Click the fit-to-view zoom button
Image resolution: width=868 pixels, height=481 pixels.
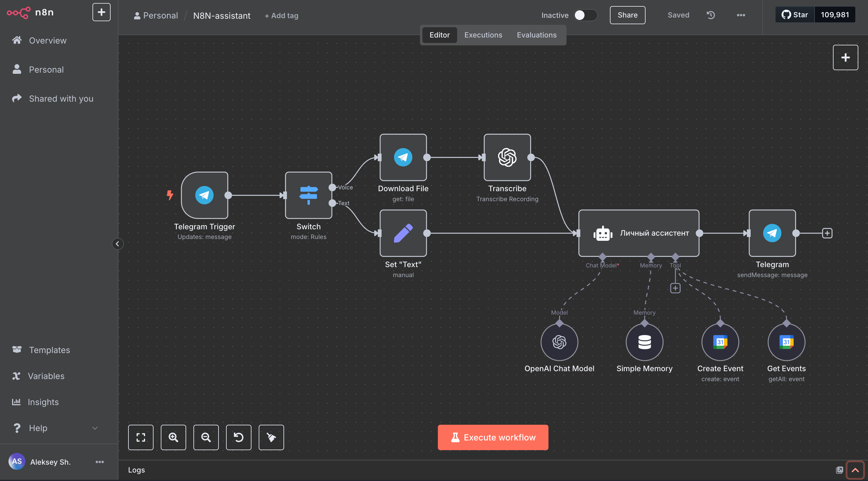click(141, 437)
